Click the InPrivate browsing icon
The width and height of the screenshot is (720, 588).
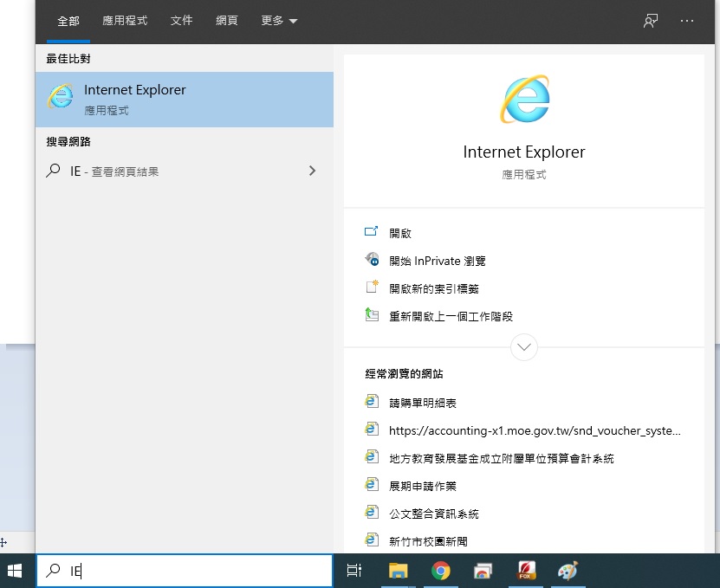(x=372, y=259)
